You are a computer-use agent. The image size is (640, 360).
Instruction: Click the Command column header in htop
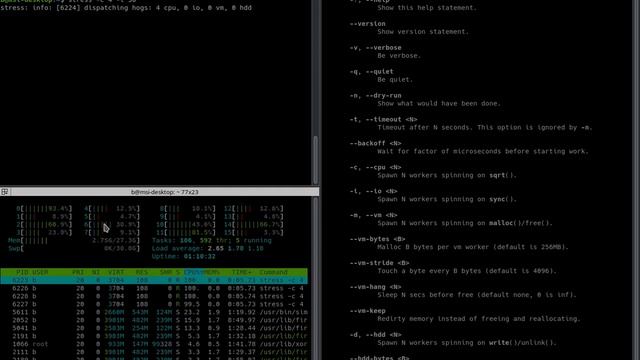click(273, 272)
